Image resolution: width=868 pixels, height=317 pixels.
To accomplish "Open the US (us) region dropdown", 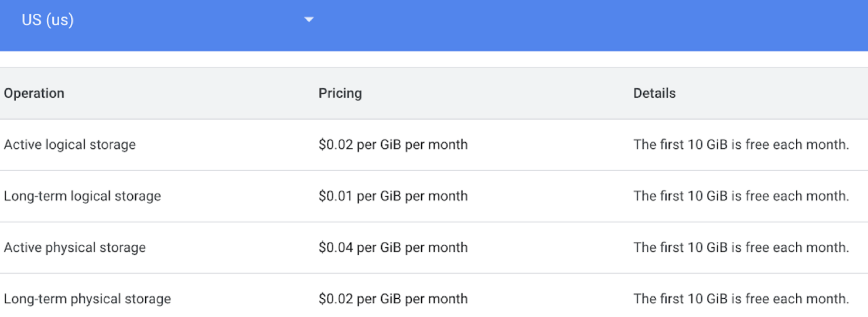I will point(167,19).
